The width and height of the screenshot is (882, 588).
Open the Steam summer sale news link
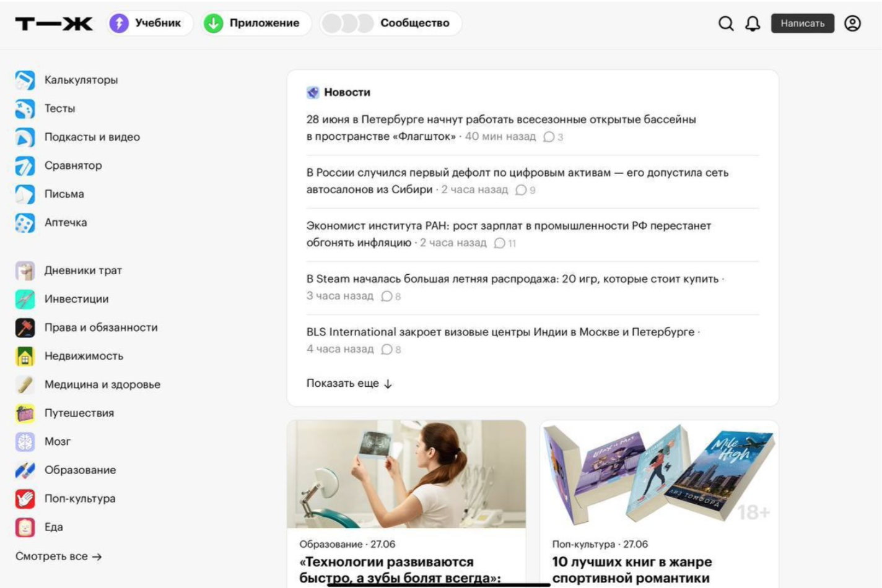(512, 279)
